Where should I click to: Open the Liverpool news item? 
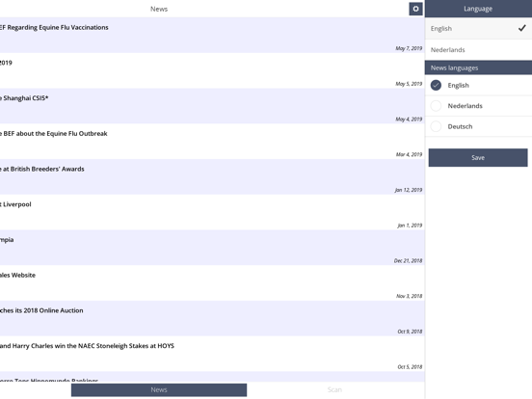[x=212, y=212]
